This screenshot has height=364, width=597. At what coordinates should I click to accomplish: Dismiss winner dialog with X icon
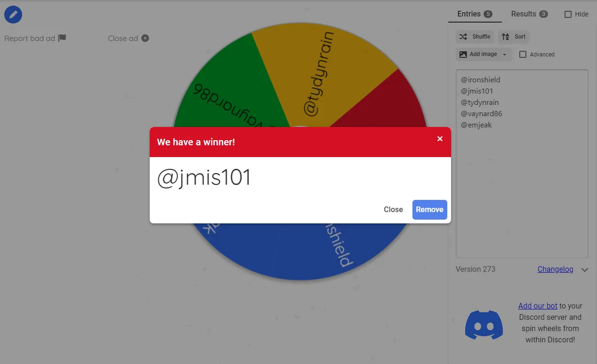(x=440, y=139)
